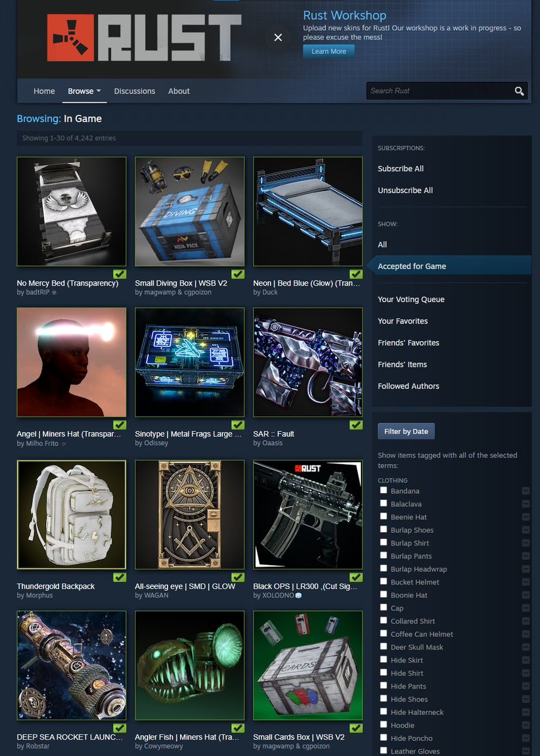The image size is (540, 756).
Task: Click green checkmark under Small Cards Box
Action: coord(356,728)
